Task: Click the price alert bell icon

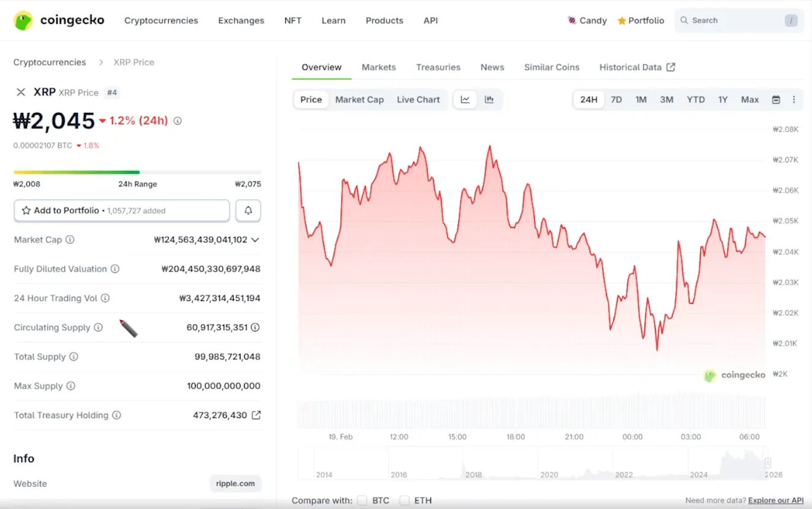Action: (x=248, y=210)
